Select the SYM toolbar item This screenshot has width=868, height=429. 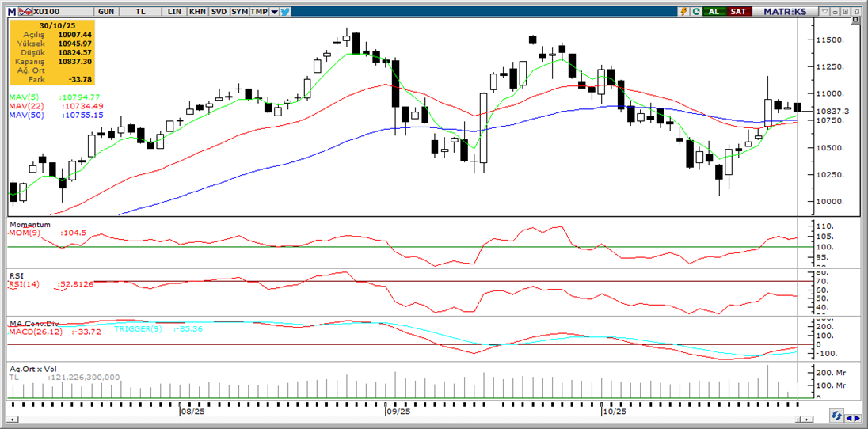(239, 12)
